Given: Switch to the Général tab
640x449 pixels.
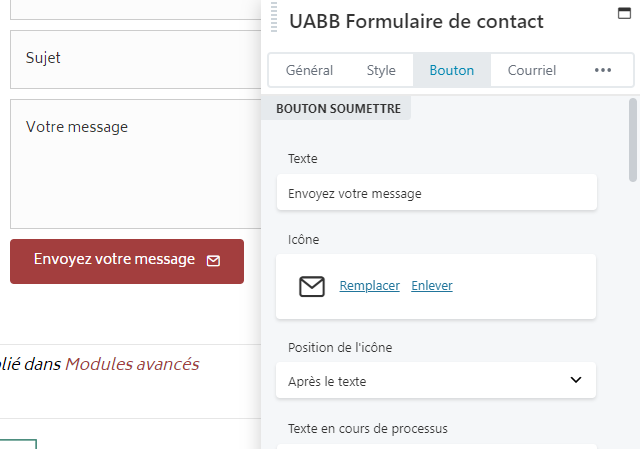Looking at the screenshot, I should click(x=309, y=70).
